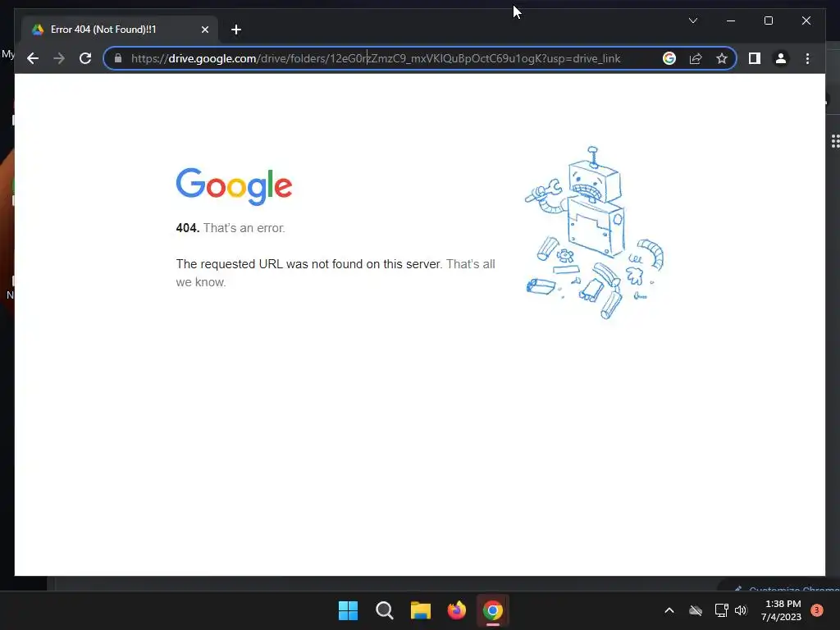
Task: Click the Google logo on the error page
Action: pyautogui.click(x=234, y=186)
